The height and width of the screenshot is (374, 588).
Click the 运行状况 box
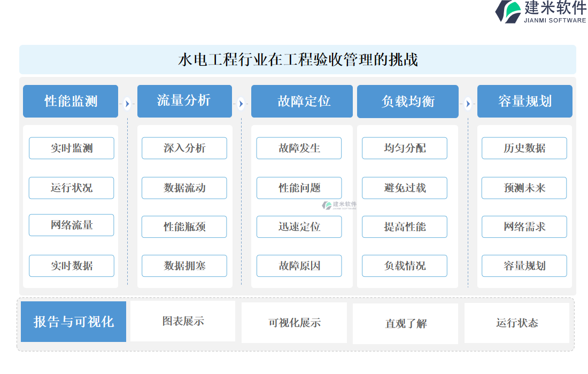pyautogui.click(x=72, y=188)
